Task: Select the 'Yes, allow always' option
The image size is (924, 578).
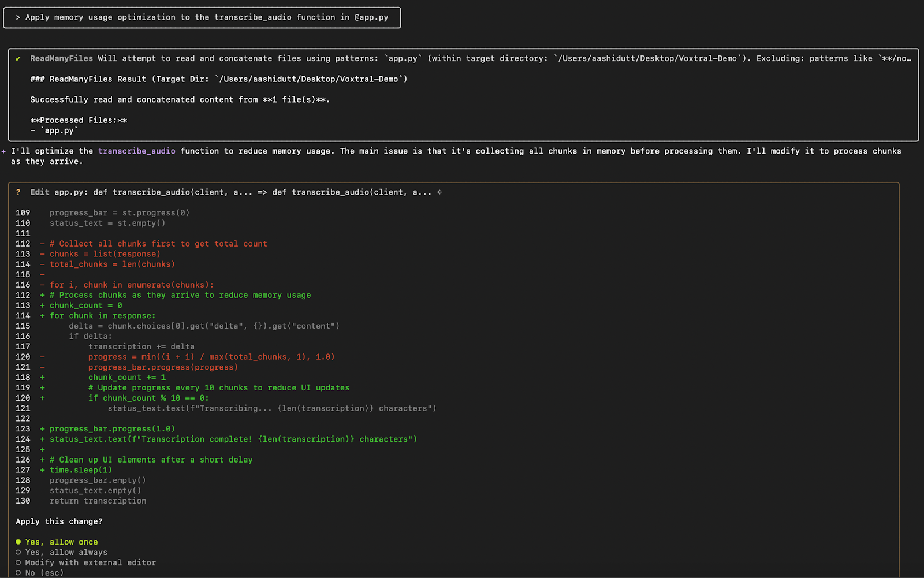Action: coord(61,553)
